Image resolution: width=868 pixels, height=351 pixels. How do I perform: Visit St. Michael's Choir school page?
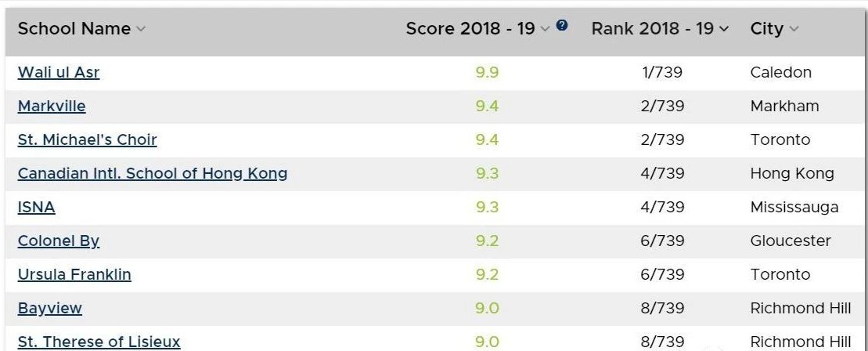coord(87,139)
